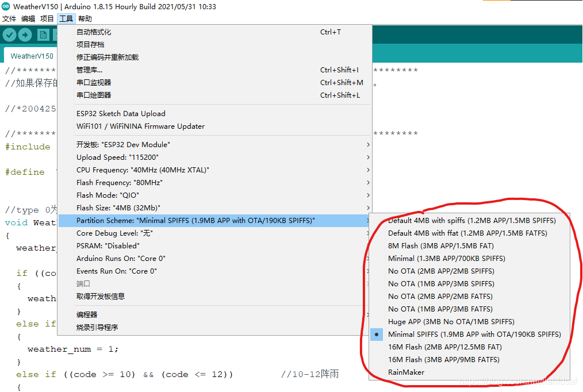
Task: Click the Upload arrow toolbar button
Action: 25,35
